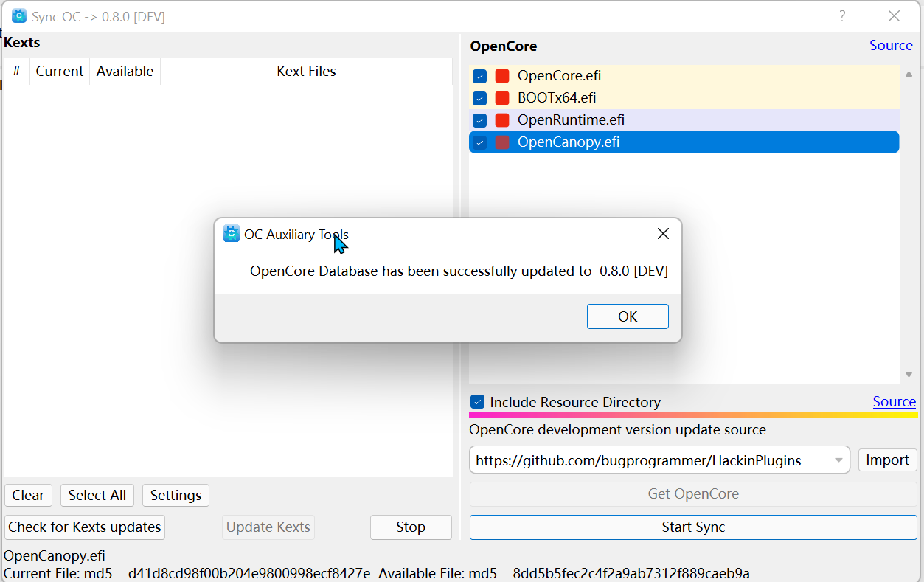
Task: Click Check for Kexts updates
Action: pos(85,527)
